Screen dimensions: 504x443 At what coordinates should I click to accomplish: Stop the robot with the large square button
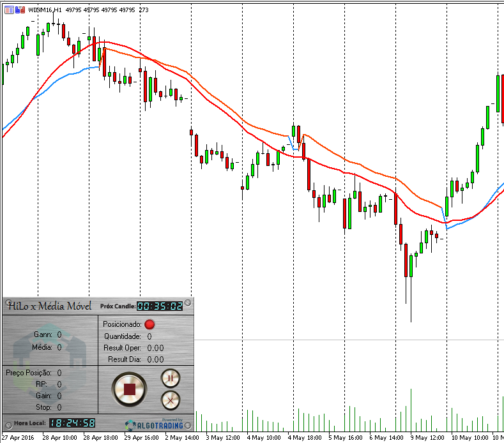129,389
